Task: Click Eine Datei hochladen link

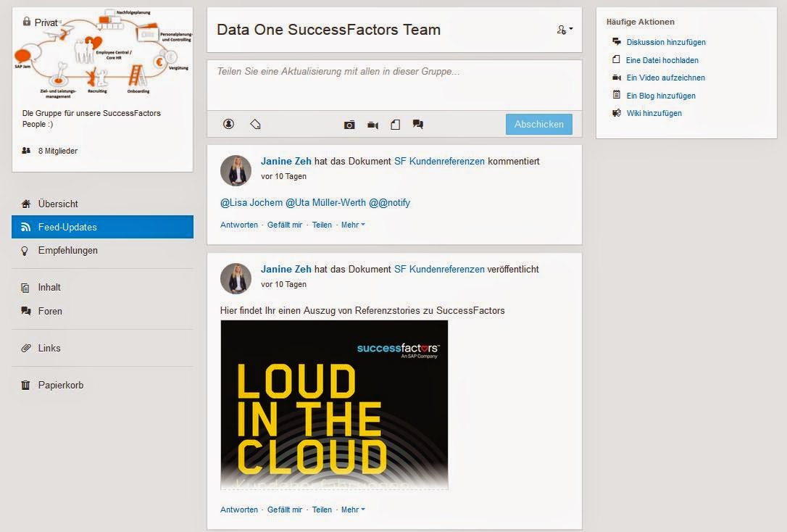Action: tap(662, 60)
